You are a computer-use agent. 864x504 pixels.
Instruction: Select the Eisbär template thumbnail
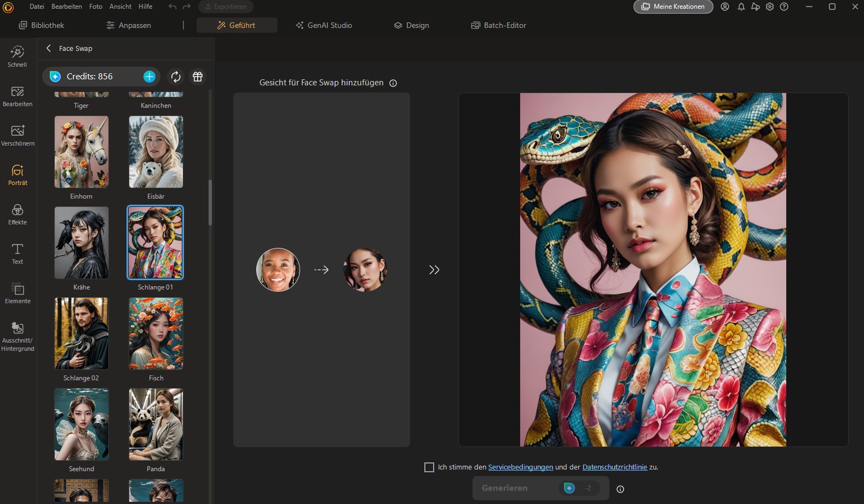[156, 152]
